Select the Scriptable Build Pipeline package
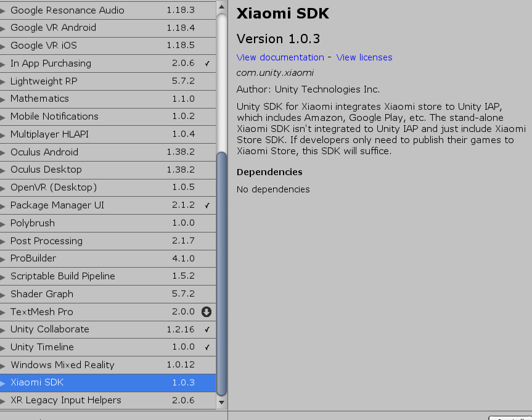Viewport: 532px width, 420px height. pyautogui.click(x=108, y=276)
